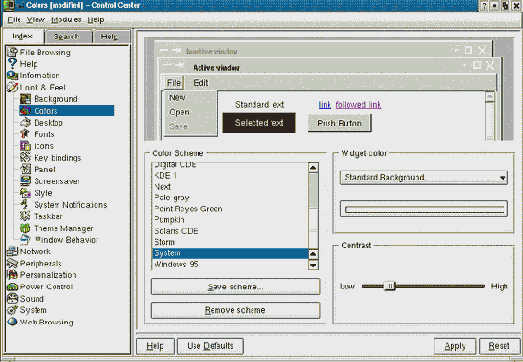Click the File Browsing icon in the tree
The height and width of the screenshot is (362, 523).
coord(12,52)
